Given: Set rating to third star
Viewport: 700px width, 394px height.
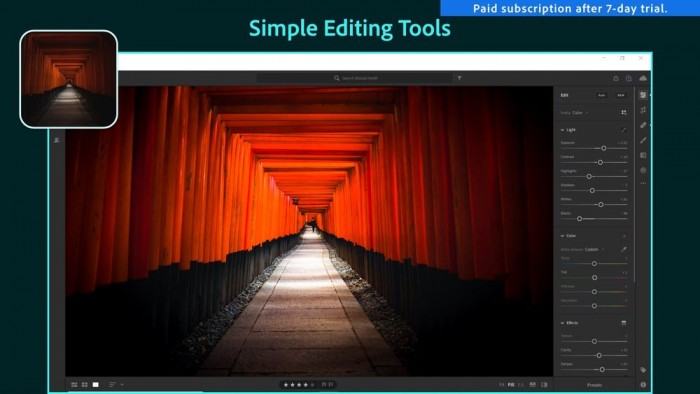Looking at the screenshot, I should click(299, 385).
